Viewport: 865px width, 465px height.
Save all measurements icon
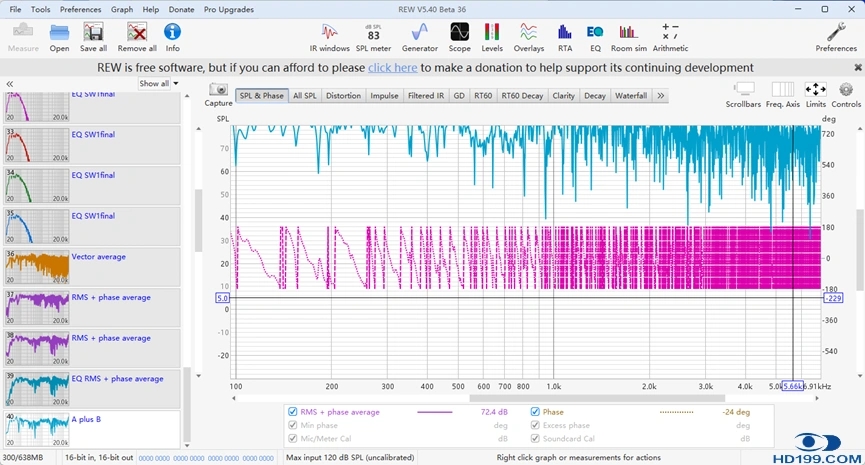[x=93, y=37]
